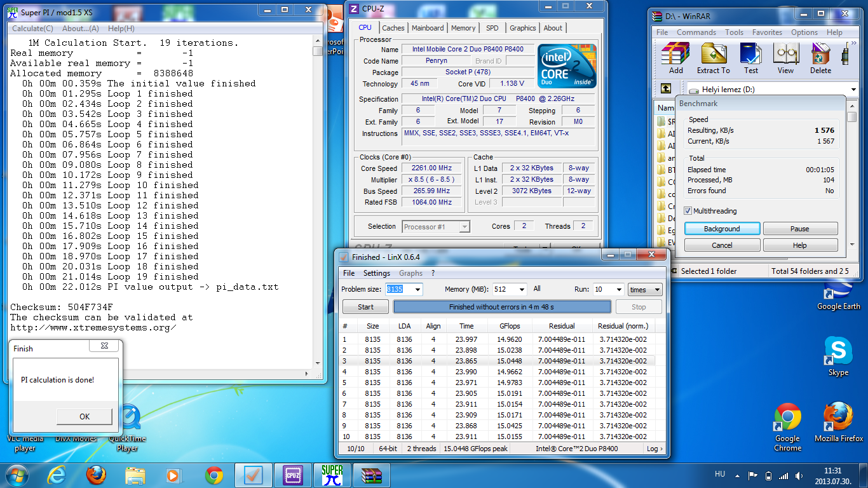The image size is (868, 488).
Task: Open the LinX Settings menu
Action: [377, 273]
